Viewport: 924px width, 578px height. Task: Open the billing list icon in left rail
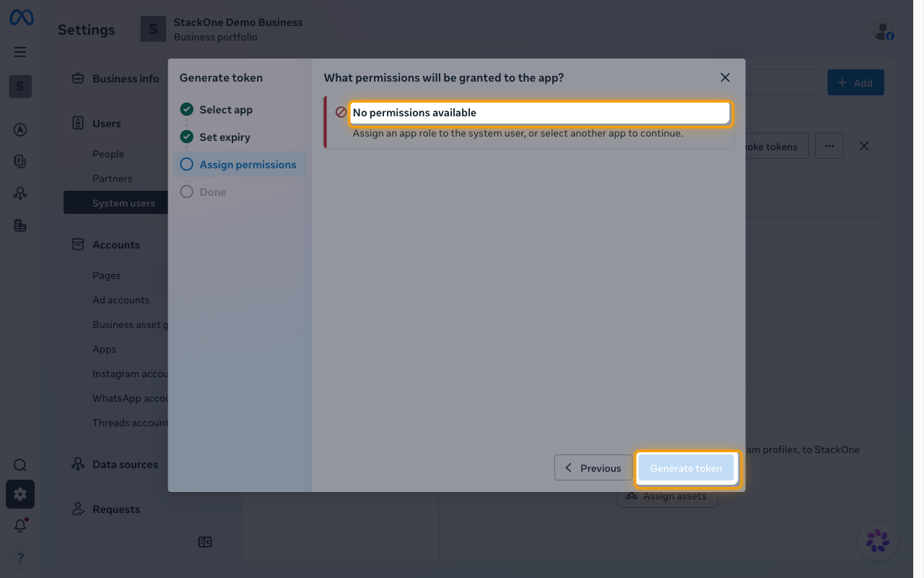point(20,226)
